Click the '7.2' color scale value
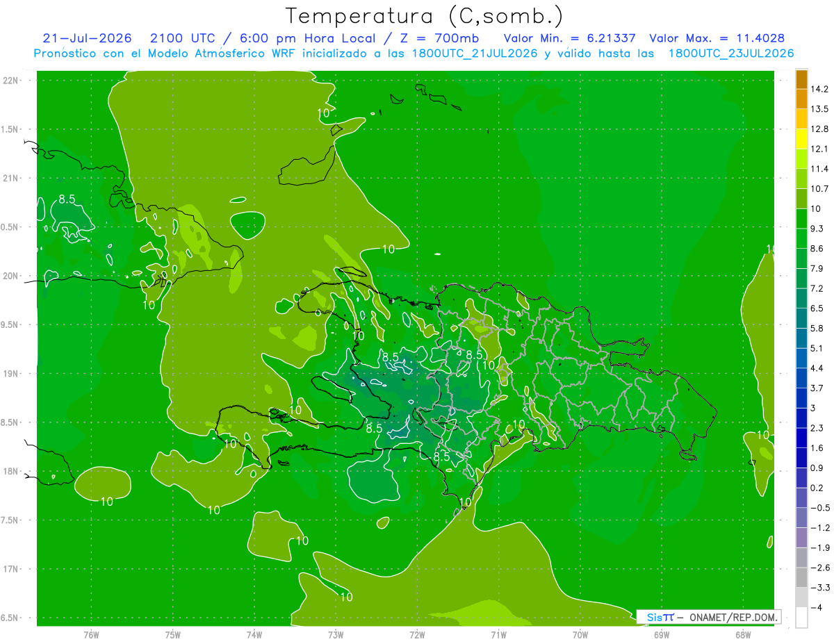The width and height of the screenshot is (834, 644). tap(817, 288)
